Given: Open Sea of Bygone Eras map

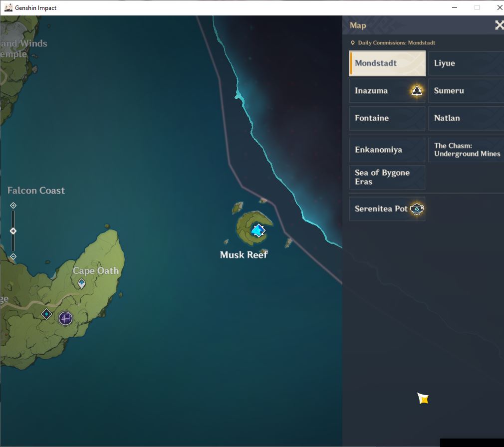Looking at the screenshot, I should coord(387,178).
